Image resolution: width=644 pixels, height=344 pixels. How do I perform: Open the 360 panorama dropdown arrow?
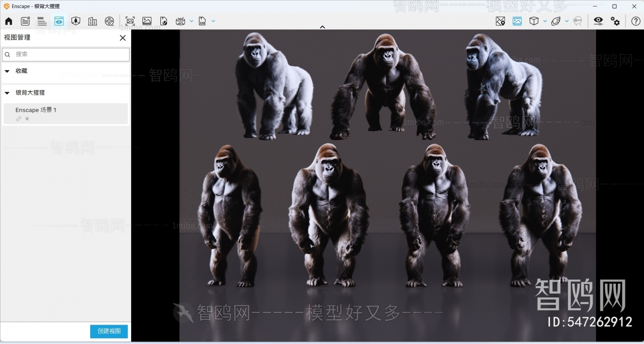pos(192,21)
